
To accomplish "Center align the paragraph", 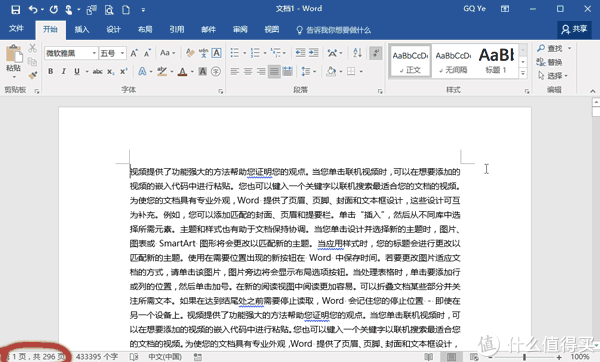I will [x=248, y=72].
